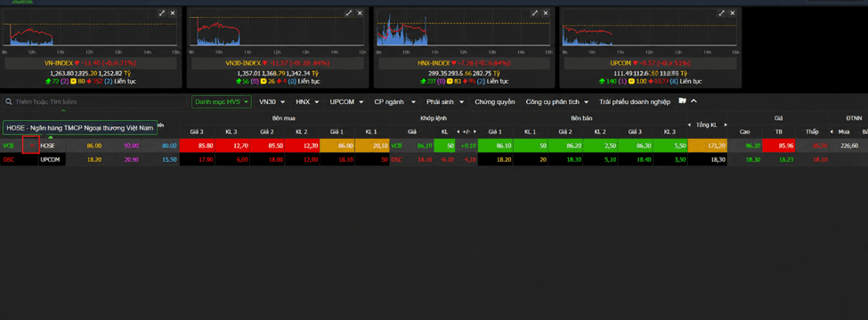The width and height of the screenshot is (868, 320).
Task: Click VCB average price 85.96 cell
Action: pyautogui.click(x=778, y=146)
